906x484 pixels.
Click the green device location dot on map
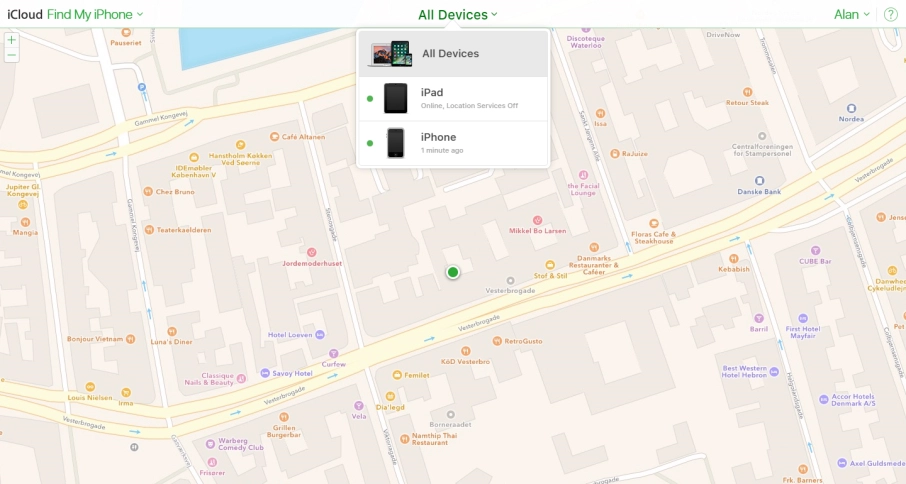(453, 272)
